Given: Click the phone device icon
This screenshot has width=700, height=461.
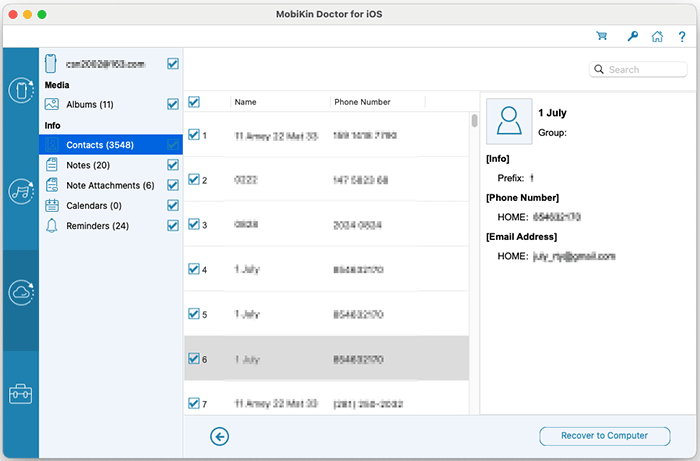Looking at the screenshot, I should pos(51,64).
